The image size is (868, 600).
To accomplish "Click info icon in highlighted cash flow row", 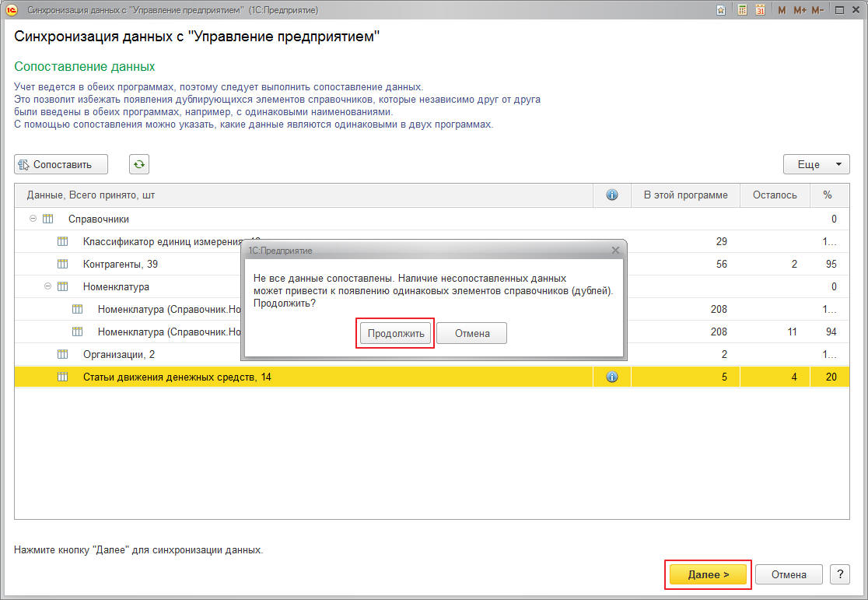I will click(612, 377).
